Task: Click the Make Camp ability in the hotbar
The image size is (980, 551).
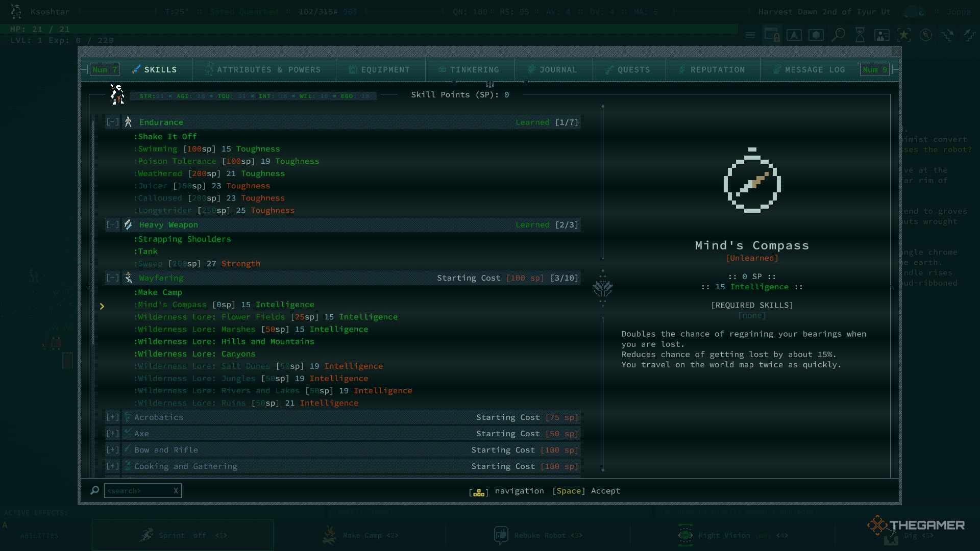Action: (360, 535)
